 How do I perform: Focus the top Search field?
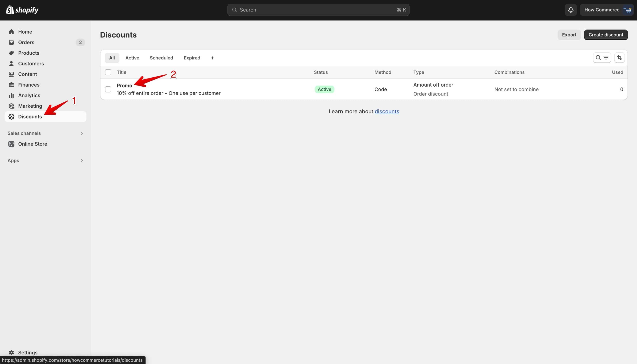[318, 10]
